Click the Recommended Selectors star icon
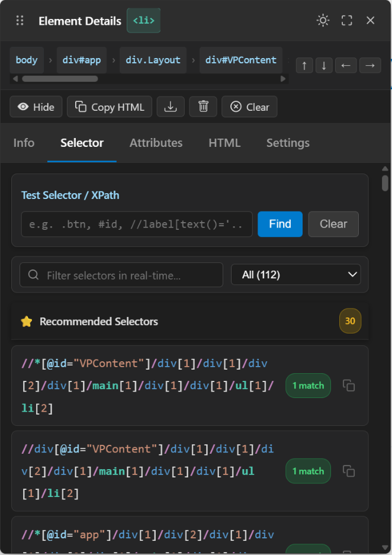This screenshot has width=392, height=555. tap(27, 322)
